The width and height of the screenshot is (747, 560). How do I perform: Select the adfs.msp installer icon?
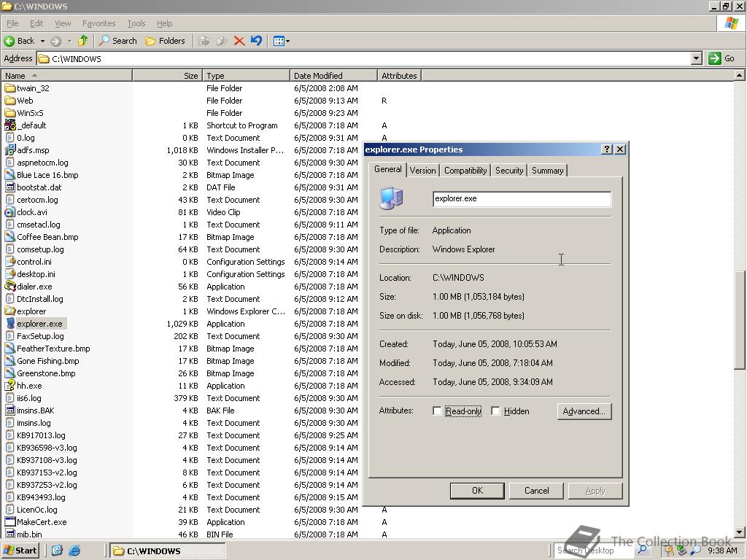[x=9, y=150]
